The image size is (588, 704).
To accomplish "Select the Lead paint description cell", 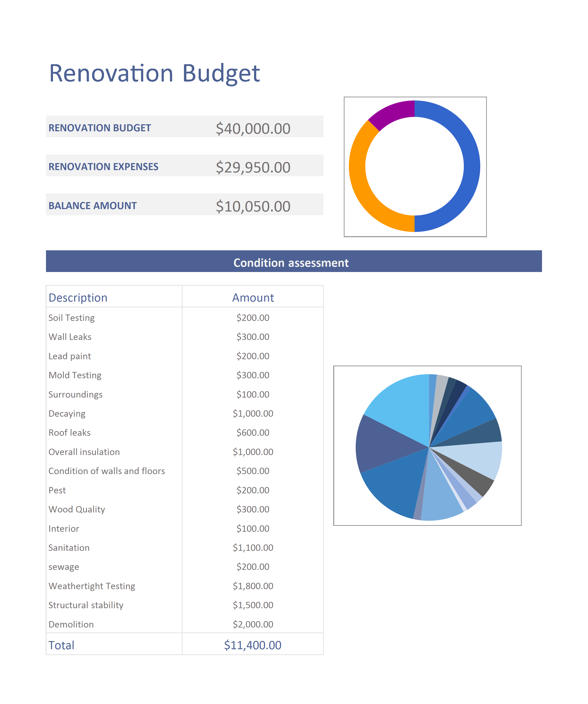I will point(70,356).
